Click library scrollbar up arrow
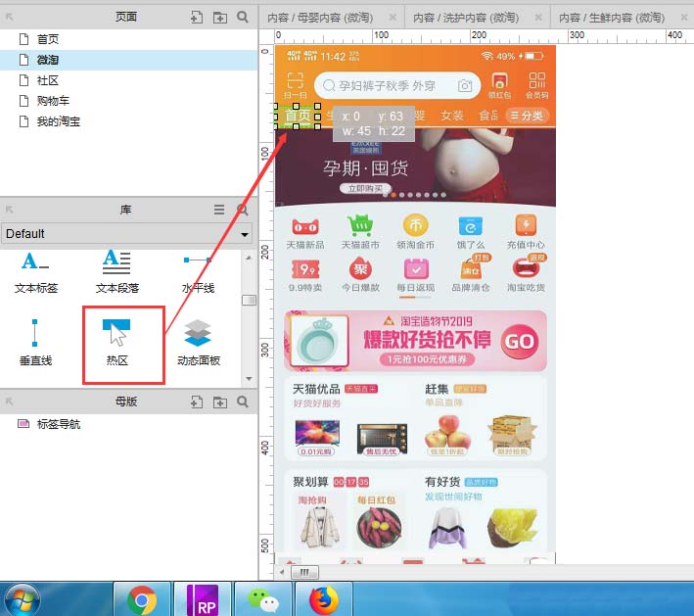 pyautogui.click(x=249, y=258)
